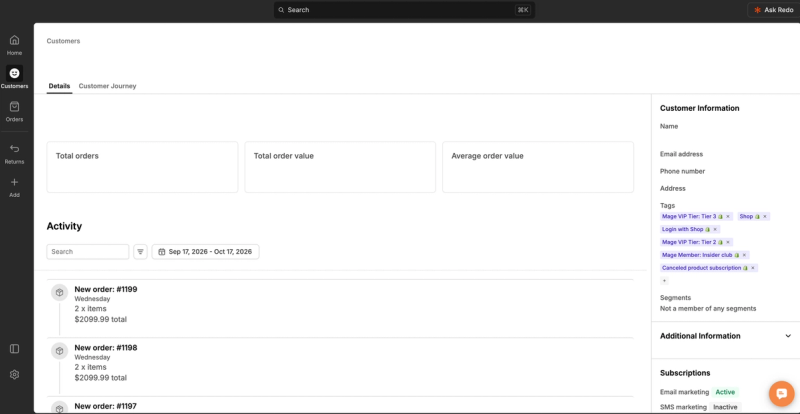Switch to the Details tab
The image size is (800, 414).
[59, 86]
